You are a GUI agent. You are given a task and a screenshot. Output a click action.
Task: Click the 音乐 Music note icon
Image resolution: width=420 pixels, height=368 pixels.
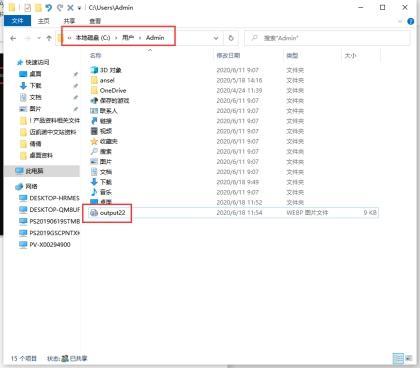pos(94,192)
